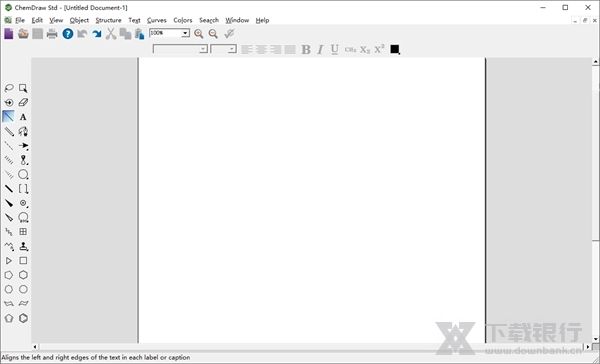Select the Arc tool
The image size is (600, 364).
pos(23,217)
